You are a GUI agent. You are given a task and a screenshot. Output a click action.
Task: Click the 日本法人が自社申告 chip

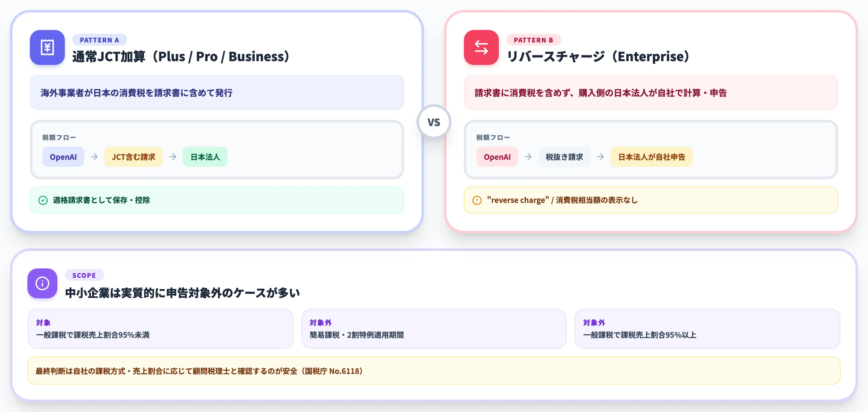click(x=651, y=157)
